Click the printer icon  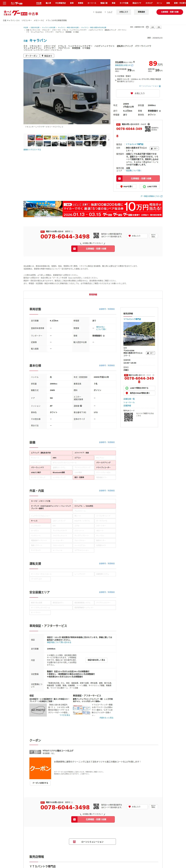pyautogui.click(x=147, y=27)
